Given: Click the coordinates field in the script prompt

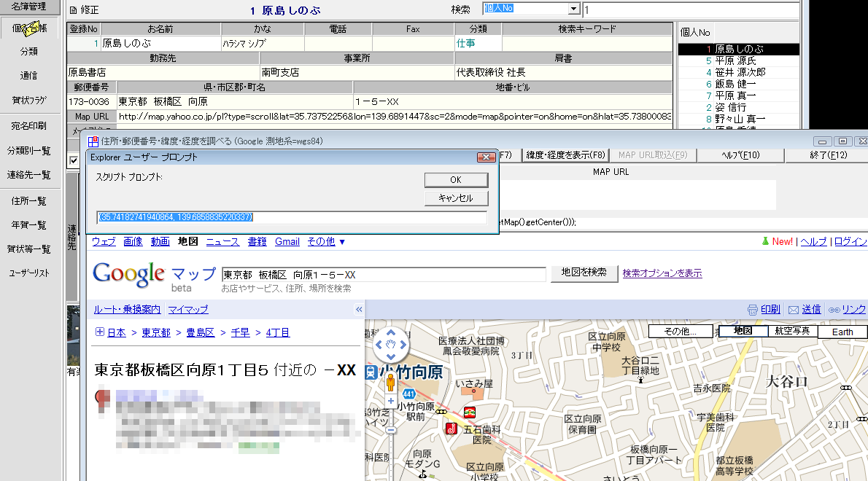Looking at the screenshot, I should [x=292, y=217].
